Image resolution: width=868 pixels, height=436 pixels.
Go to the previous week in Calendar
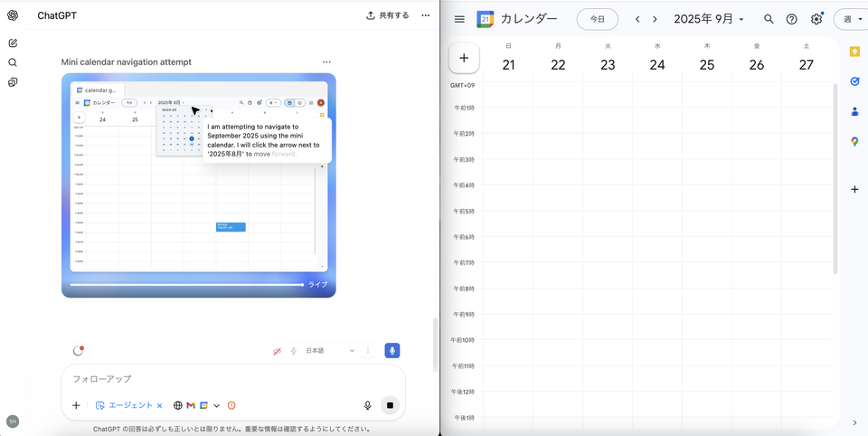(x=637, y=19)
